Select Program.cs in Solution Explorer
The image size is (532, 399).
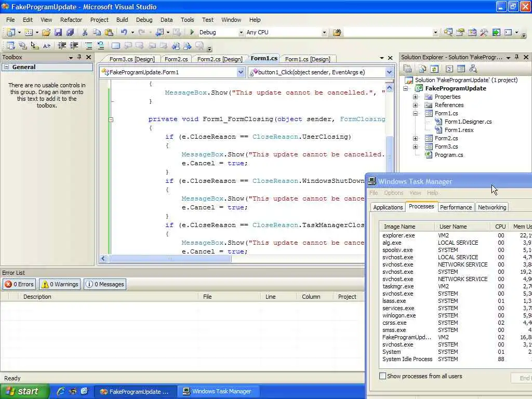pos(448,155)
